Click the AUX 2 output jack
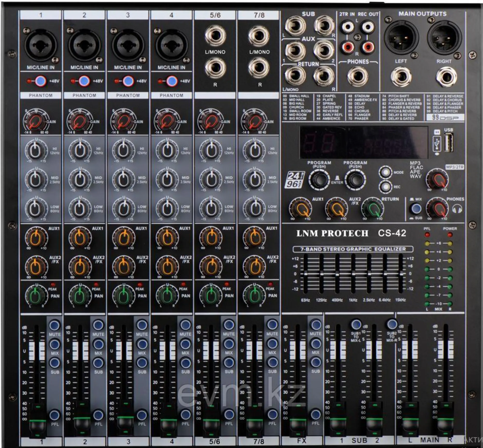This screenshot has height=448, width=483. 324,50
